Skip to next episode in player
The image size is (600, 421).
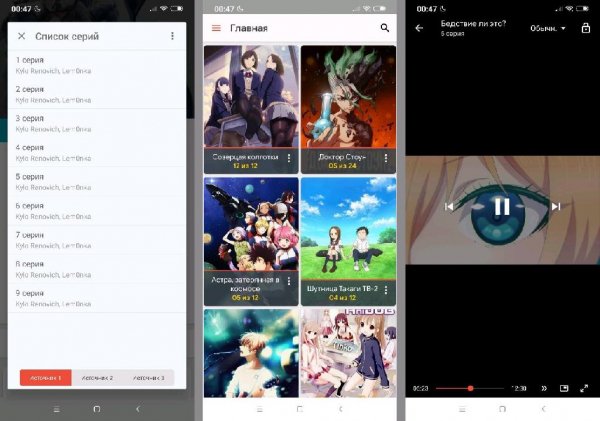[x=556, y=207]
